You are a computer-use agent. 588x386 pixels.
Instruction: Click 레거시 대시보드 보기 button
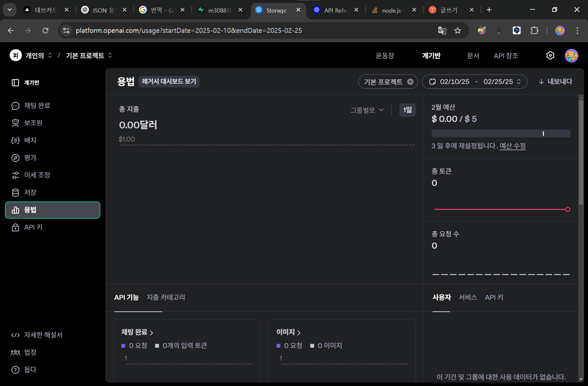pos(169,81)
